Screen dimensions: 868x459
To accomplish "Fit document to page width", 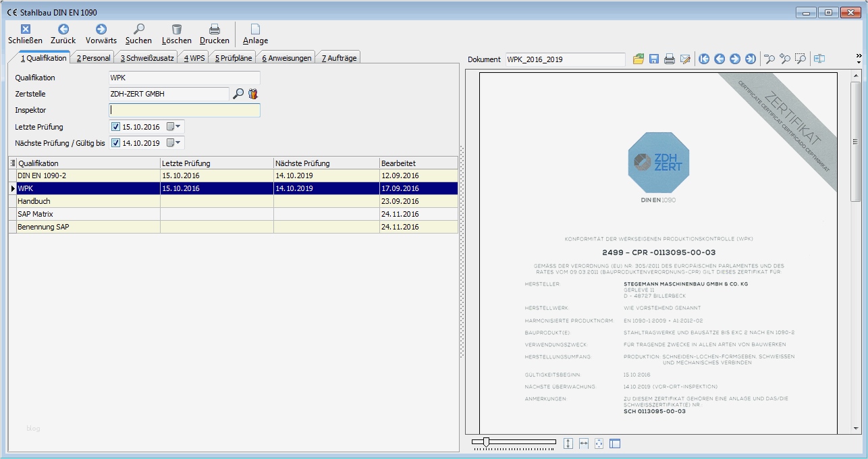I will pos(584,443).
